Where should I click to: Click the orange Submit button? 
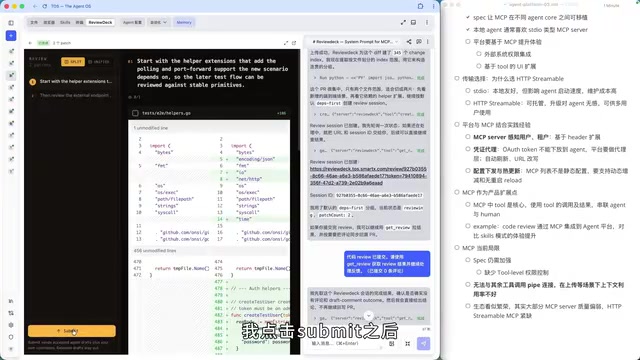pos(72,331)
